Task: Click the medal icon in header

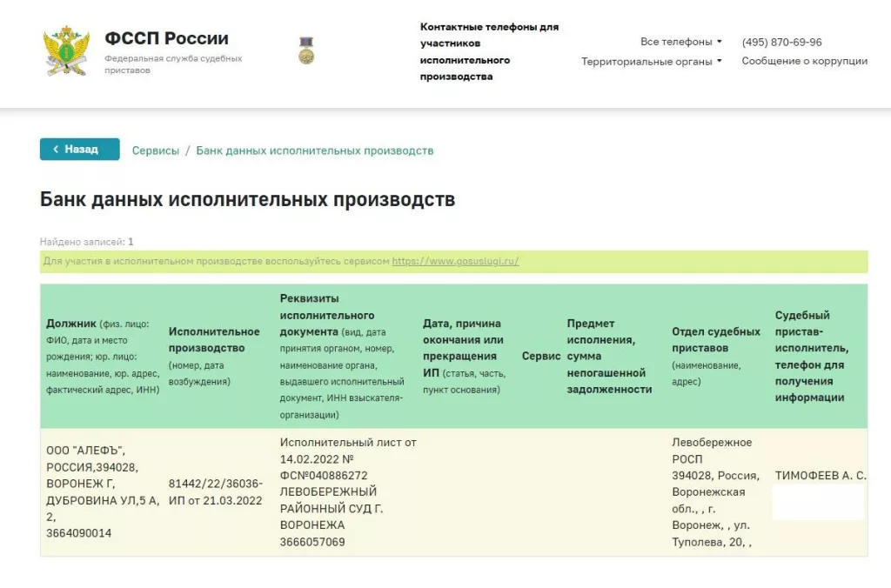Action: 306,50
